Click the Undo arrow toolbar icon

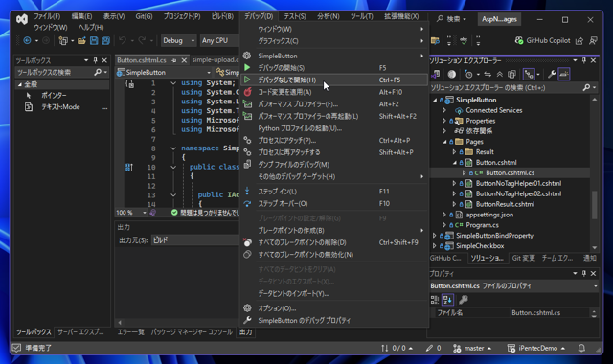123,40
